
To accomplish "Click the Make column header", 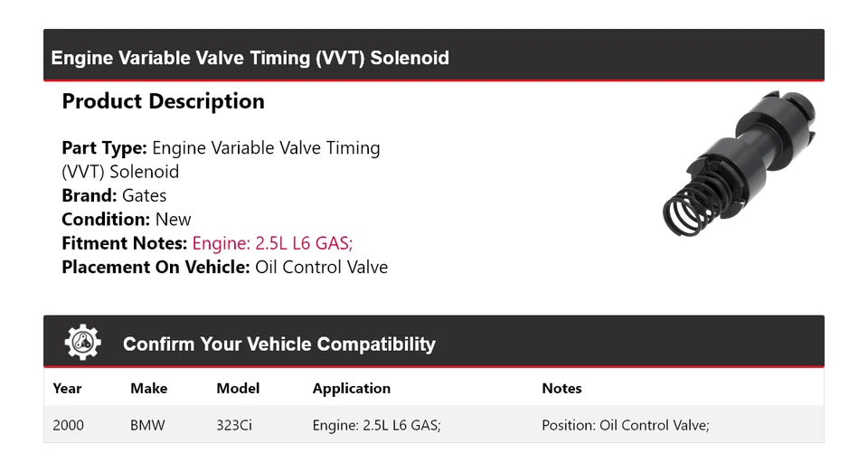I will tap(148, 388).
